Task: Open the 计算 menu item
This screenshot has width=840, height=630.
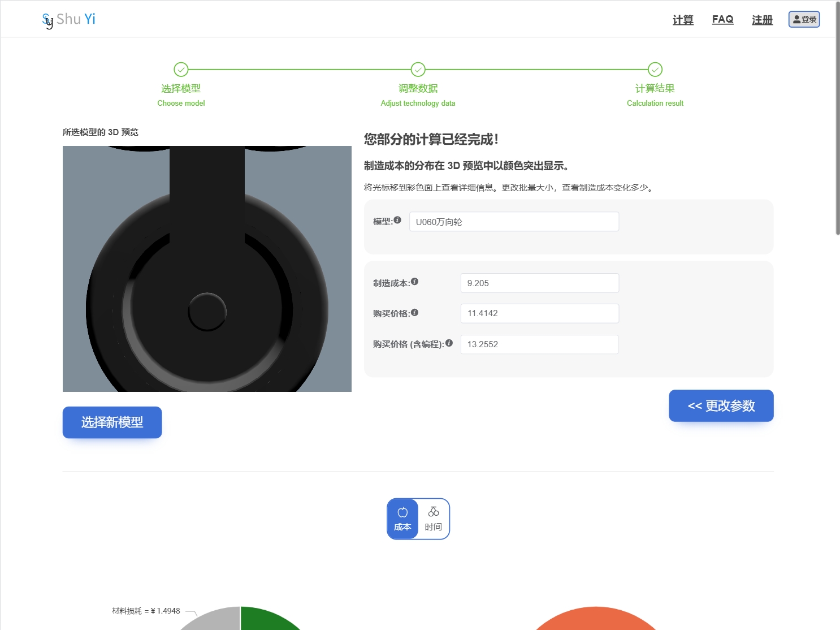Action: (x=683, y=20)
